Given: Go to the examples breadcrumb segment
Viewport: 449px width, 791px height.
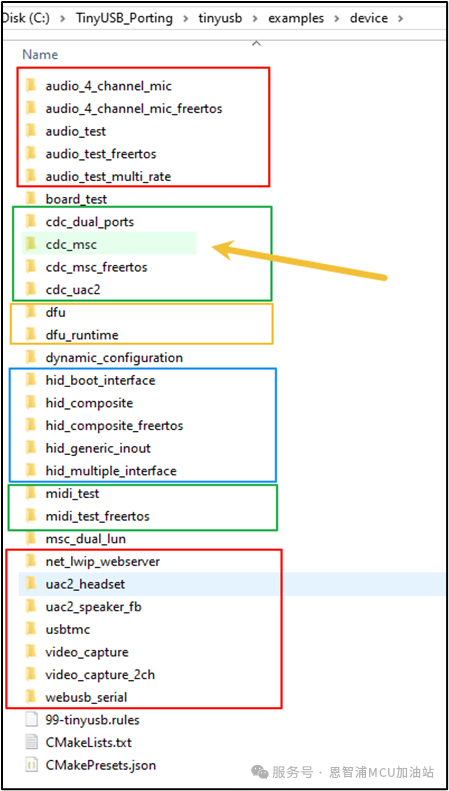Looking at the screenshot, I should tap(297, 19).
